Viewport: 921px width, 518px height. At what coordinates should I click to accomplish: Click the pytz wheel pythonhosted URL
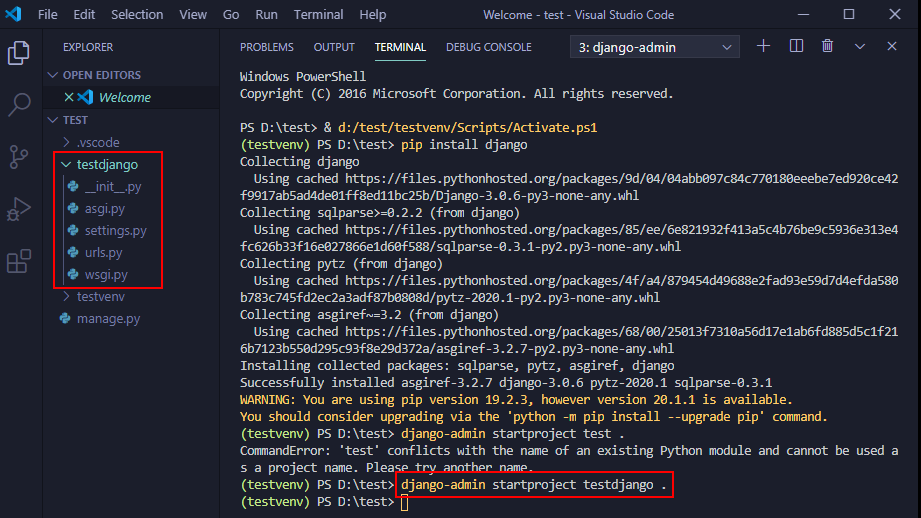pyautogui.click(x=569, y=289)
